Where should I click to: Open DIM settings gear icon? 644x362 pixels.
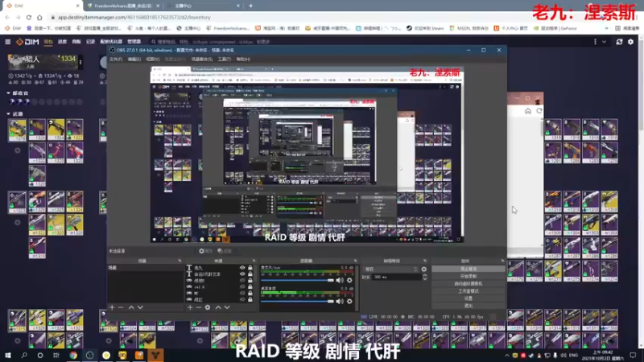tap(631, 42)
